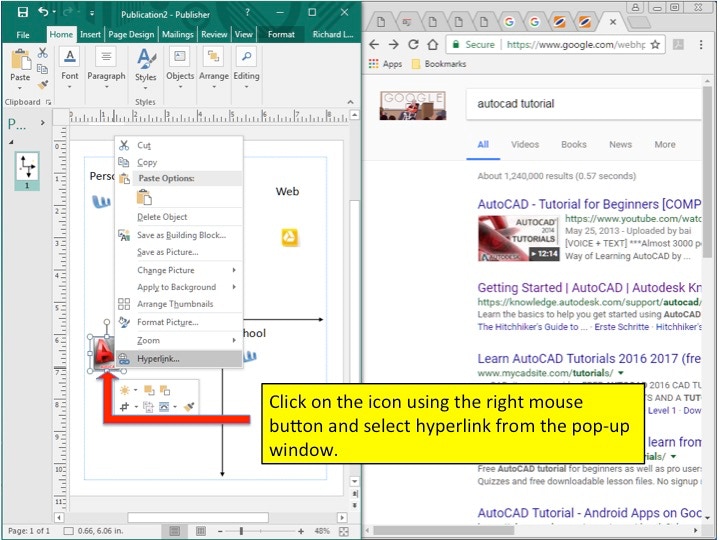Open the Clipboard dialog launcher
Screen dimensions: 720x540
tap(48, 102)
